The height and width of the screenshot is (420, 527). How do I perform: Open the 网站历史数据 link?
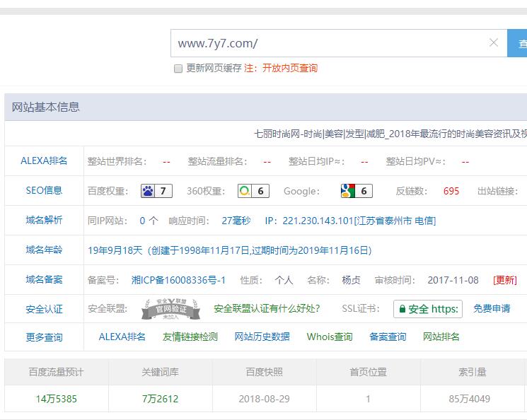coord(262,337)
